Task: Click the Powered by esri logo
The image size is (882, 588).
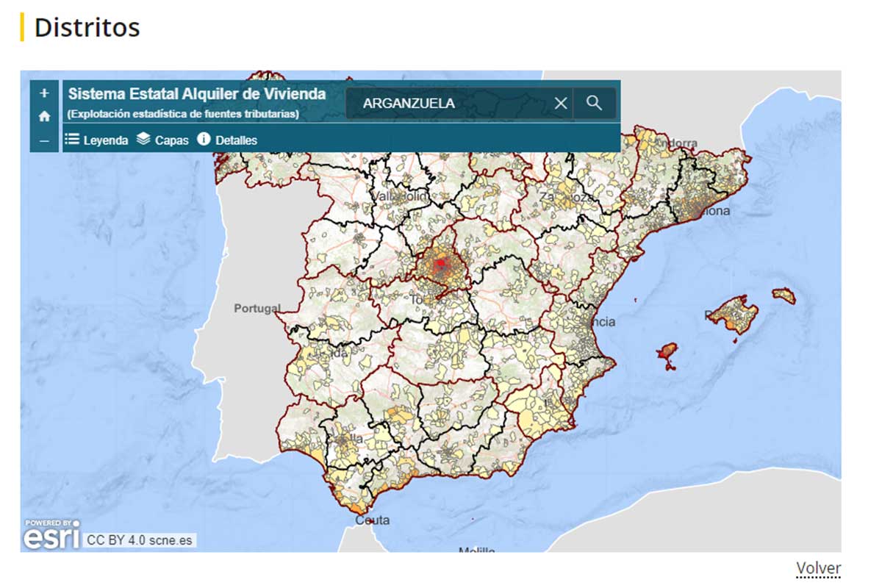Action: click(51, 535)
